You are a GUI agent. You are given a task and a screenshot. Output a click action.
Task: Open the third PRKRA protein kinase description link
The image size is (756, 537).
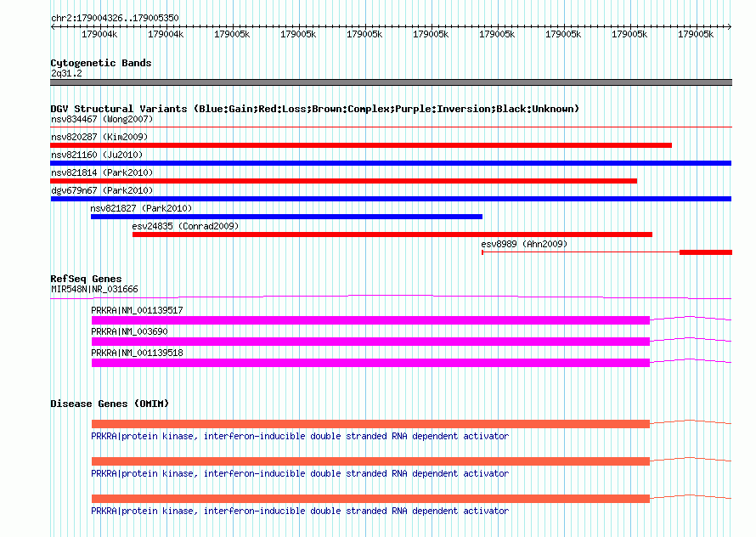(x=300, y=511)
